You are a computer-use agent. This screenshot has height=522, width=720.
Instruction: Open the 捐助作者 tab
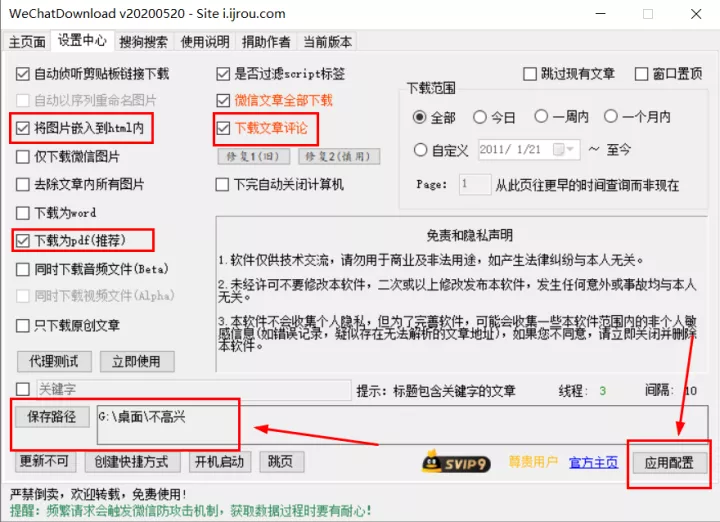point(266,42)
